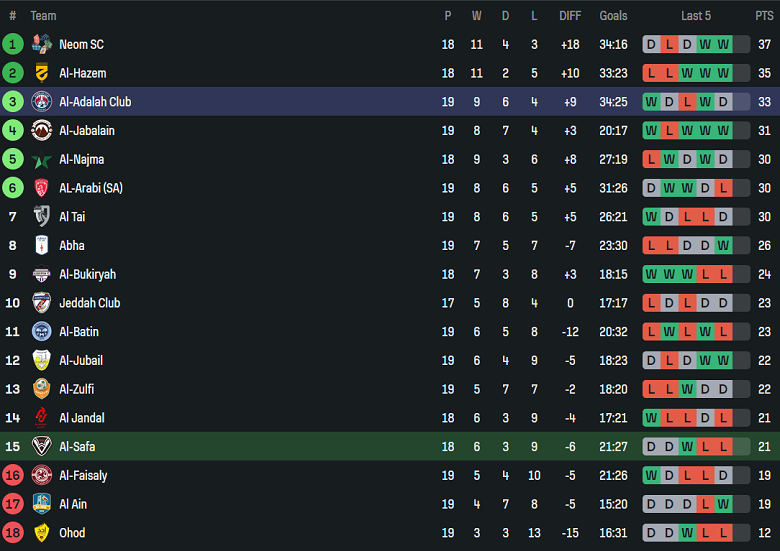
Task: Click the Goals column header
Action: coord(613,16)
